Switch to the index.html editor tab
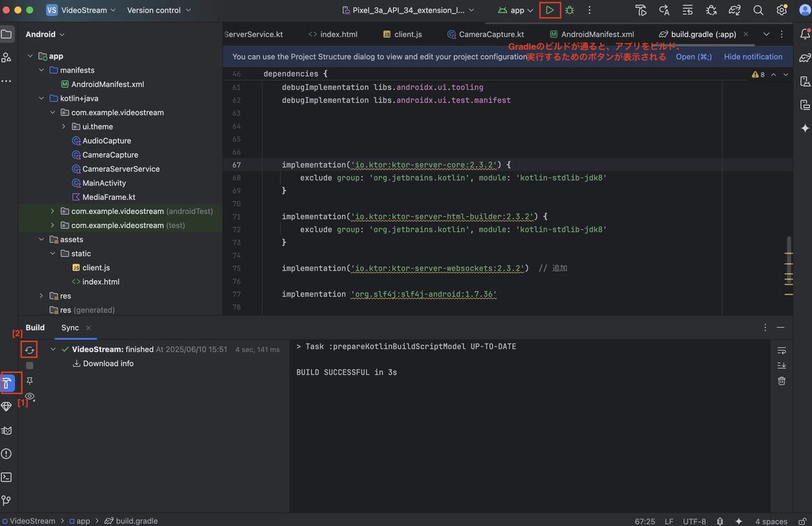 [x=332, y=35]
